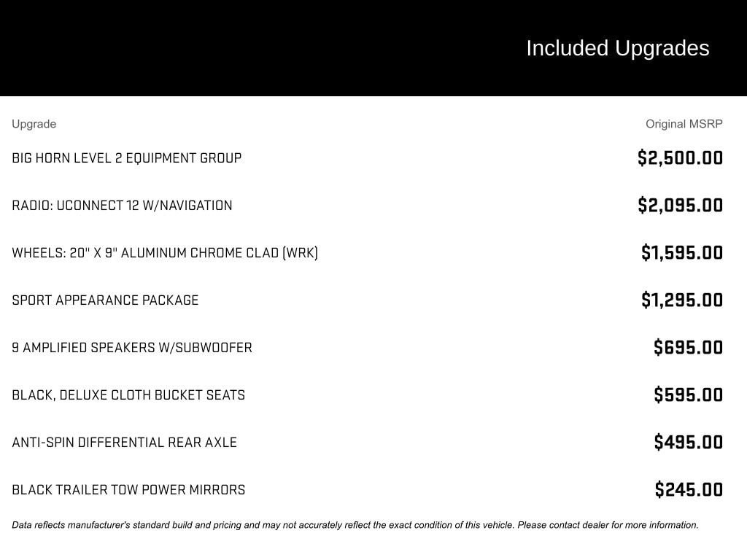The height and width of the screenshot is (560, 747).
Task: Click the $2,500.00 price
Action: click(x=680, y=158)
